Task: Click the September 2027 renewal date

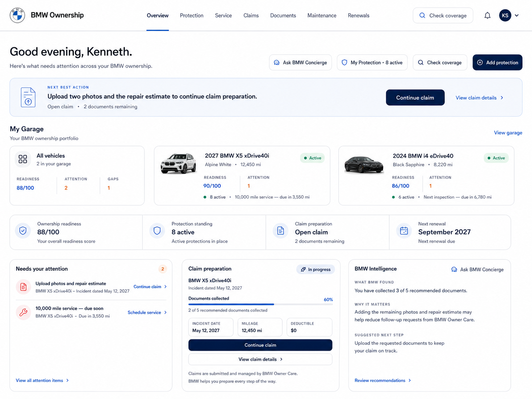Action: pos(444,232)
